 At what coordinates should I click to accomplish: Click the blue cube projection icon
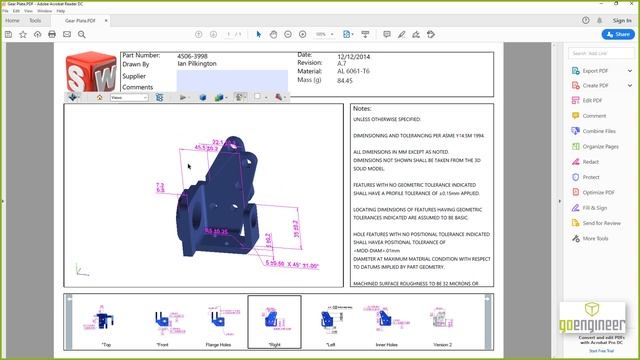pos(202,98)
